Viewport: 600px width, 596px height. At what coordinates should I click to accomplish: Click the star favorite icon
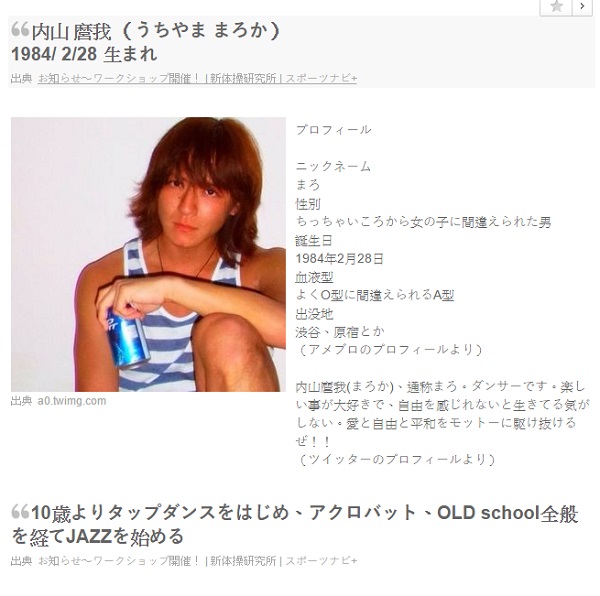coord(556,7)
